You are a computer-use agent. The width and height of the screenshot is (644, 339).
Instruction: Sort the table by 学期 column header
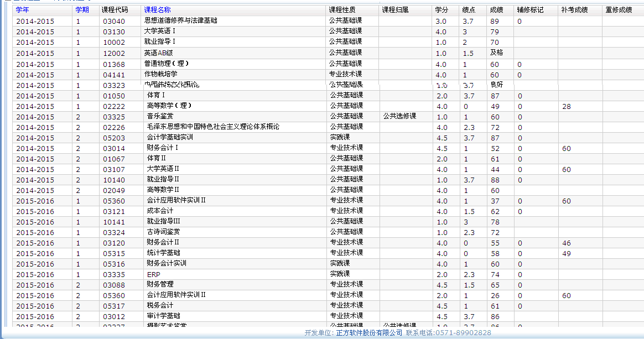click(x=82, y=10)
